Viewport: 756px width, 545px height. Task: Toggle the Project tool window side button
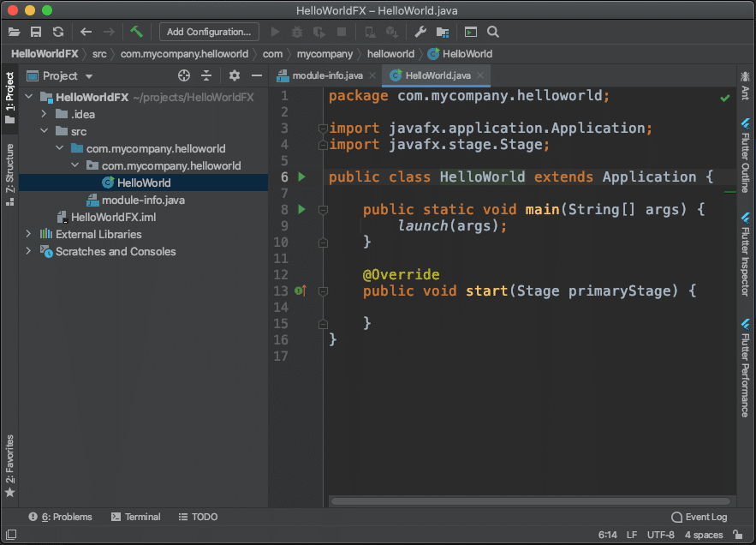[x=9, y=98]
